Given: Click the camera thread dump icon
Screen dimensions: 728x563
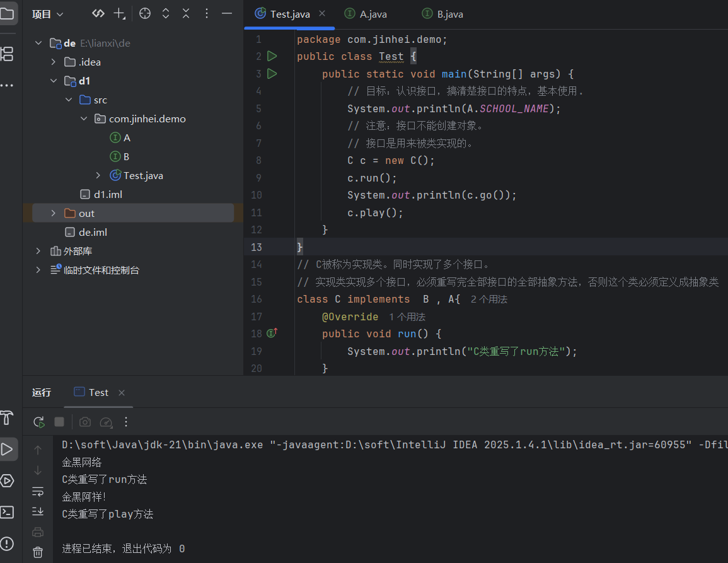Looking at the screenshot, I should [x=85, y=422].
